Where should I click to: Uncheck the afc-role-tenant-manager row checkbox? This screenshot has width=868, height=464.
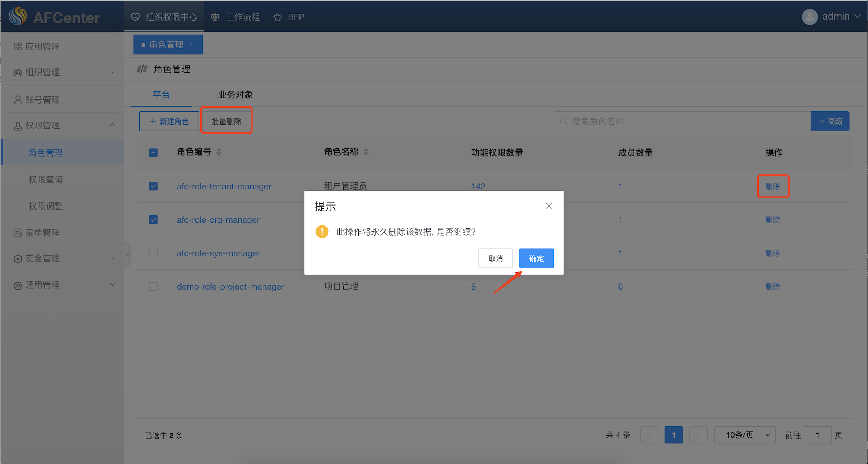click(x=153, y=186)
